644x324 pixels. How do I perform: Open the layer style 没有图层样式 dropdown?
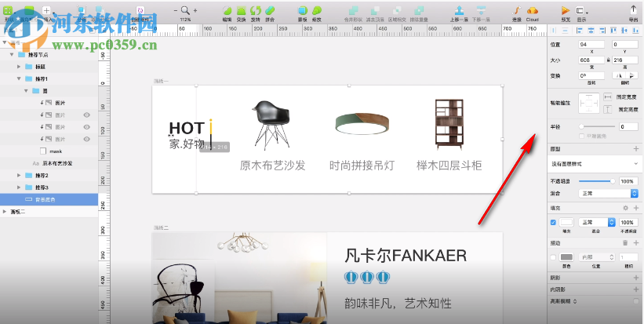tap(595, 163)
